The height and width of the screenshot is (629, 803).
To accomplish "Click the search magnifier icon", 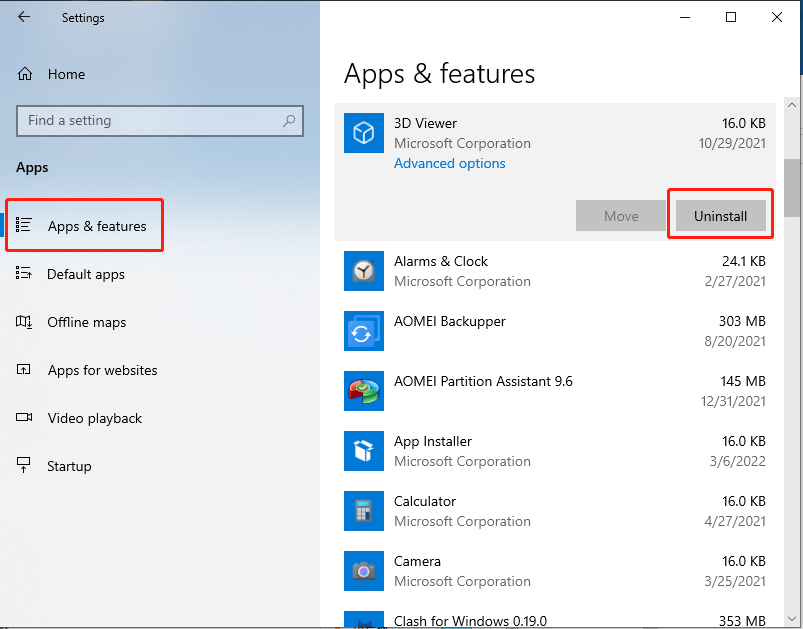I will click(290, 121).
